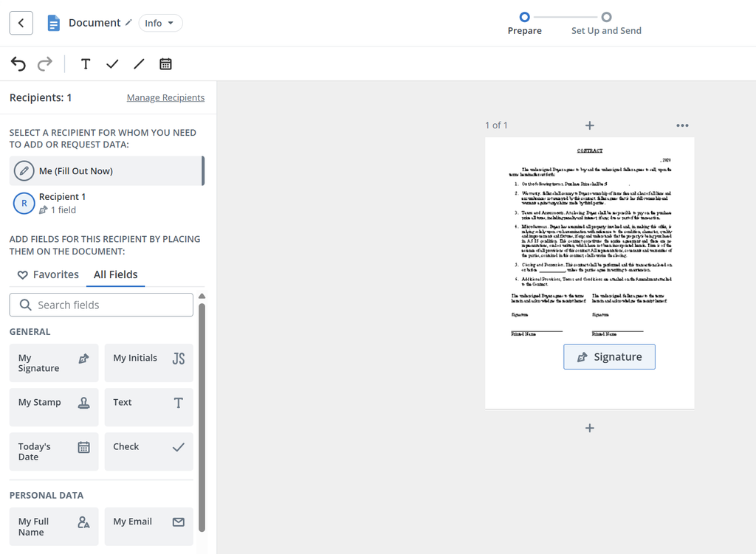
Task: Click the magnifier icon in Search fields
Action: click(x=25, y=305)
